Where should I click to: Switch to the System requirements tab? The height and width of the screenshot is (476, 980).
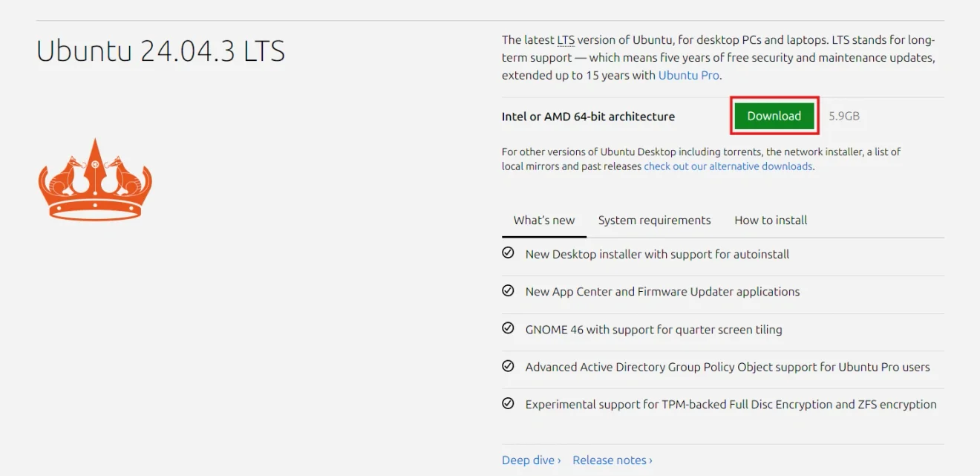(654, 221)
